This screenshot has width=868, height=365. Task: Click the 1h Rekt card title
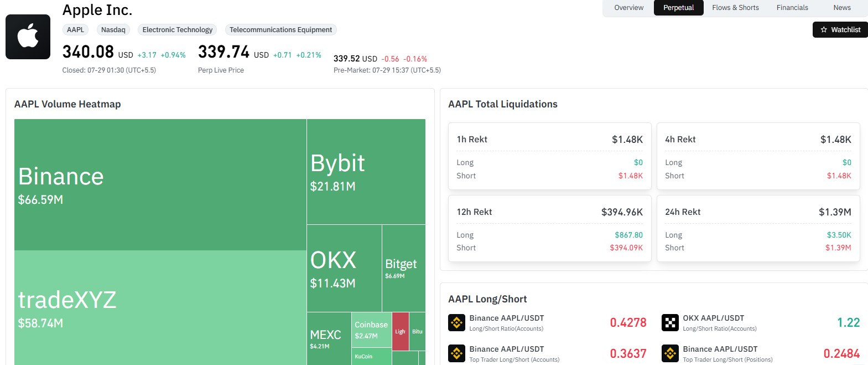click(x=472, y=140)
